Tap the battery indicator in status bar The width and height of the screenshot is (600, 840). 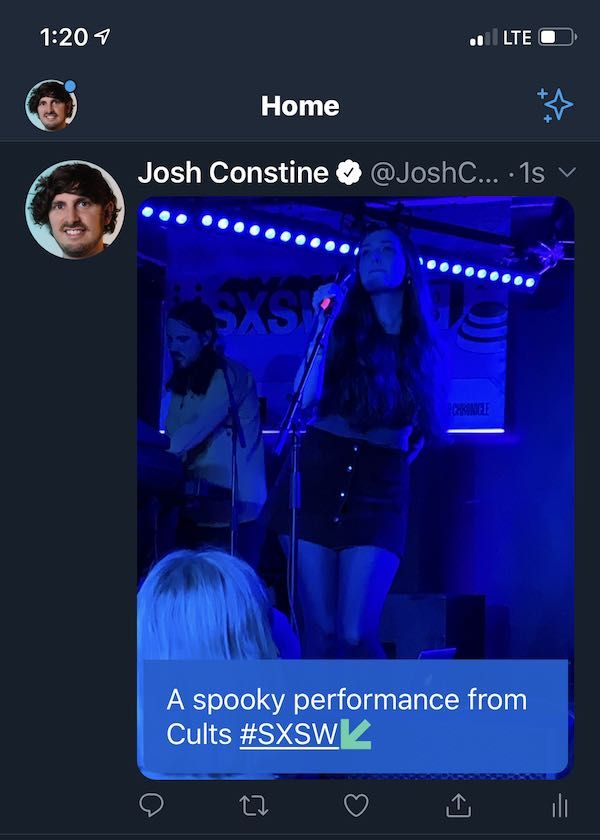(558, 38)
